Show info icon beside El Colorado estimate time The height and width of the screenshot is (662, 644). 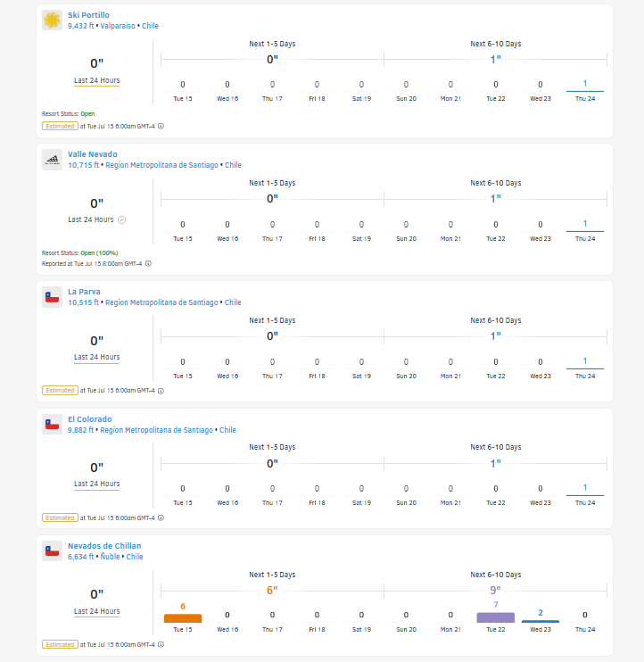coord(161,517)
